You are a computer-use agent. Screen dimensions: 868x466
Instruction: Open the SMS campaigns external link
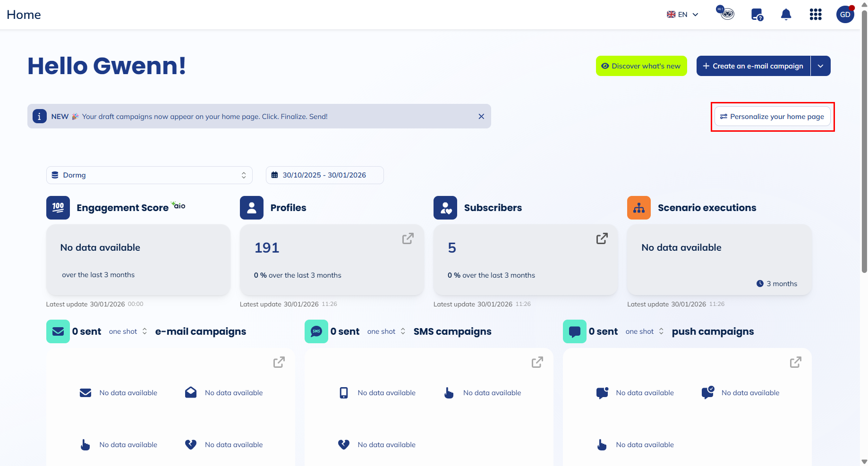point(537,362)
